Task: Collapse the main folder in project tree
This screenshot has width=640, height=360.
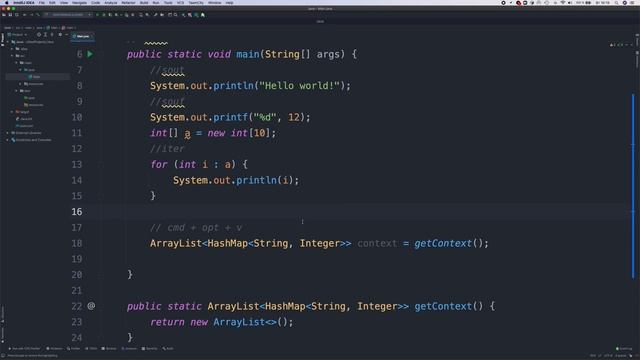Action: 16,63
